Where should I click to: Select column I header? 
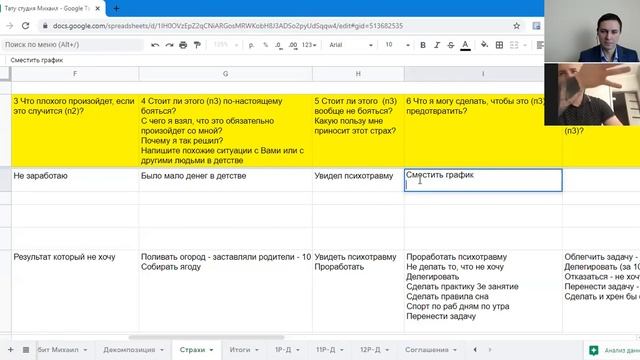[483, 74]
